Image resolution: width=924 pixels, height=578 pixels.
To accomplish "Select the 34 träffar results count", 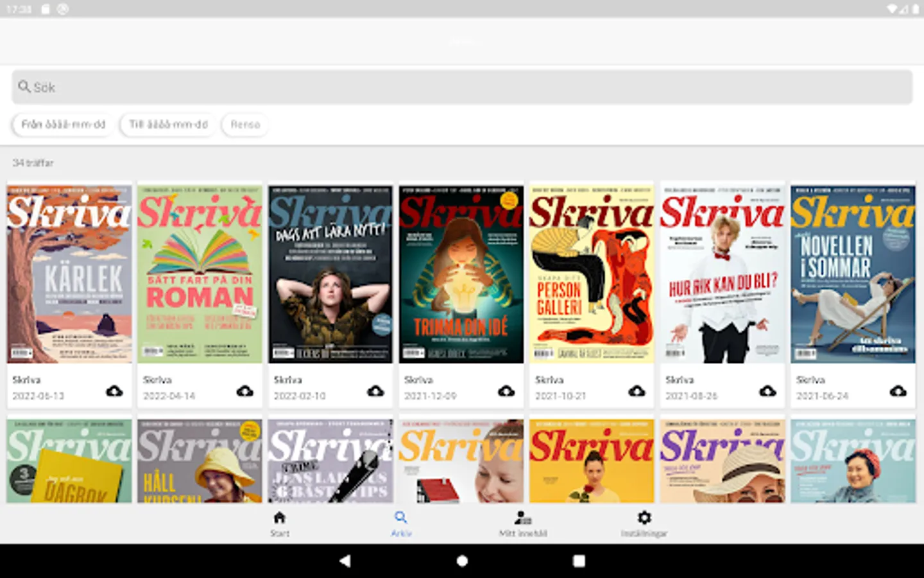I will click(33, 163).
